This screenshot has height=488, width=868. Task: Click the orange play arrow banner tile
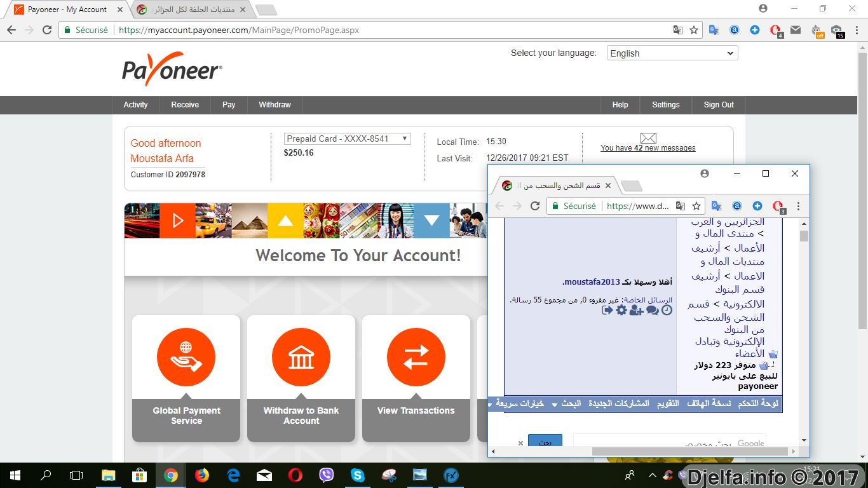pyautogui.click(x=178, y=220)
